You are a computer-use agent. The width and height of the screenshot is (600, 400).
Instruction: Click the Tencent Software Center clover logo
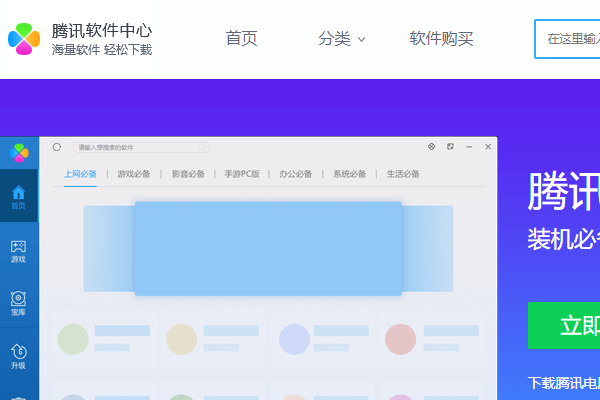[24, 39]
